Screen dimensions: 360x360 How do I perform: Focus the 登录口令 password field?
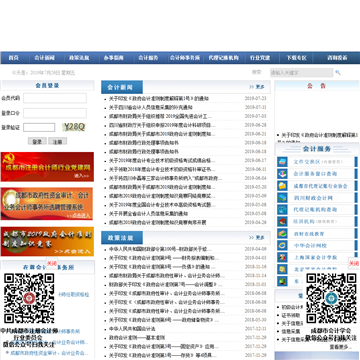[55, 113]
